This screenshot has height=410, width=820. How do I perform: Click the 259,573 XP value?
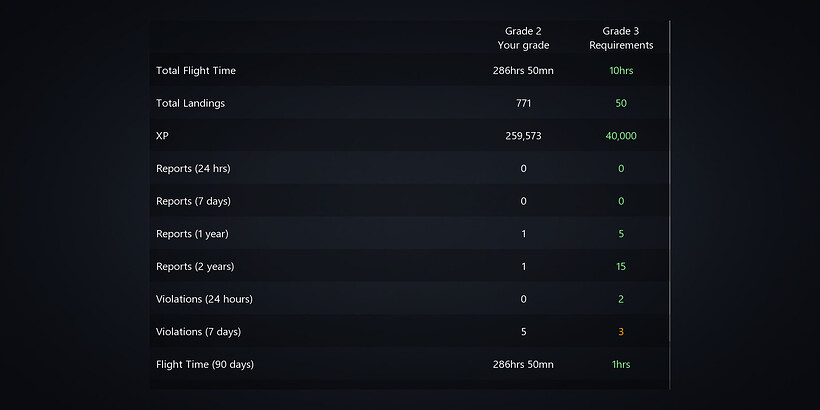tap(523, 136)
